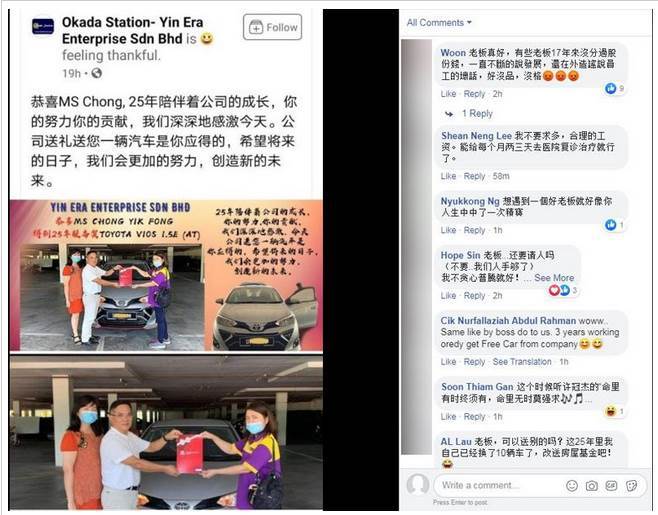Screen dimensions: 658x515
Task: Click the Okada Station page profile picture
Action: [43, 26]
